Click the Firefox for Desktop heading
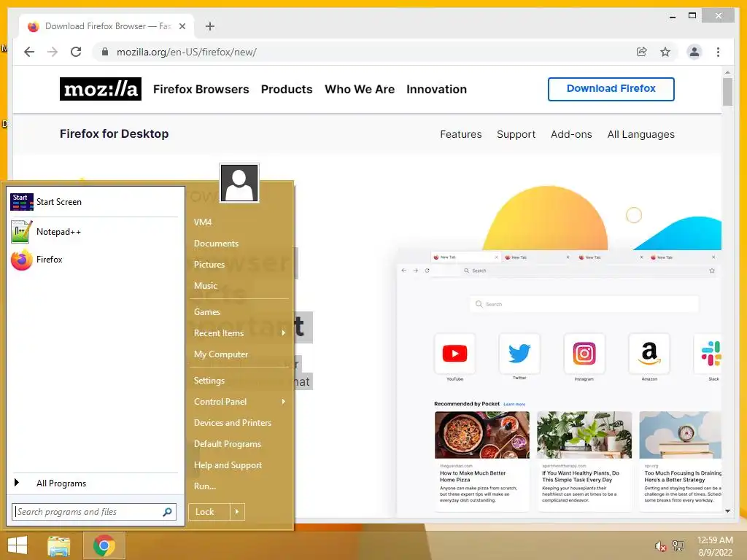 pos(114,134)
